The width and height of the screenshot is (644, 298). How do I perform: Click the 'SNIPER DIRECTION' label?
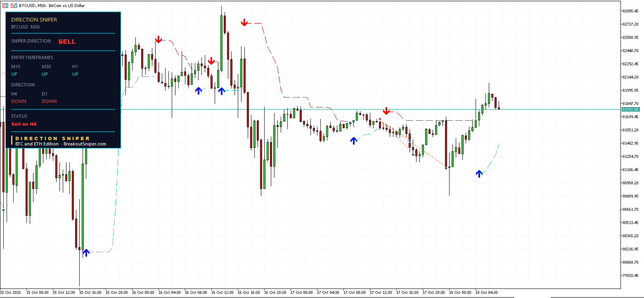[31, 41]
